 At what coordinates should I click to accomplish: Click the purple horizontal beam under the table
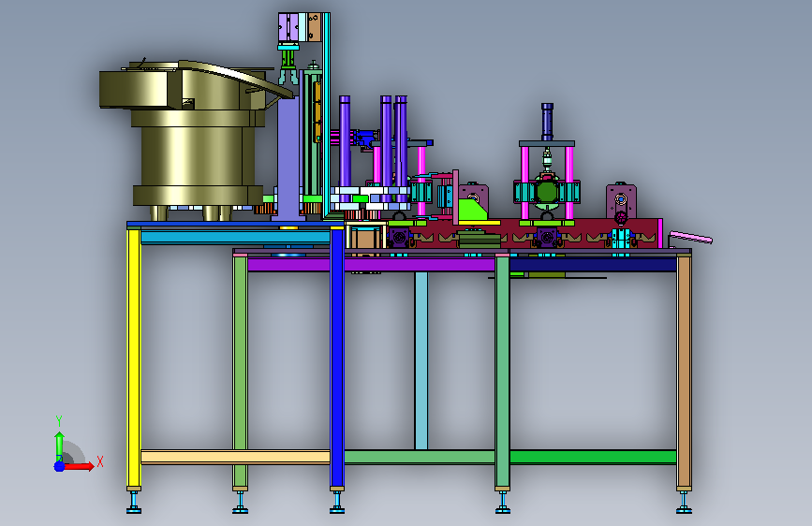[371, 265]
